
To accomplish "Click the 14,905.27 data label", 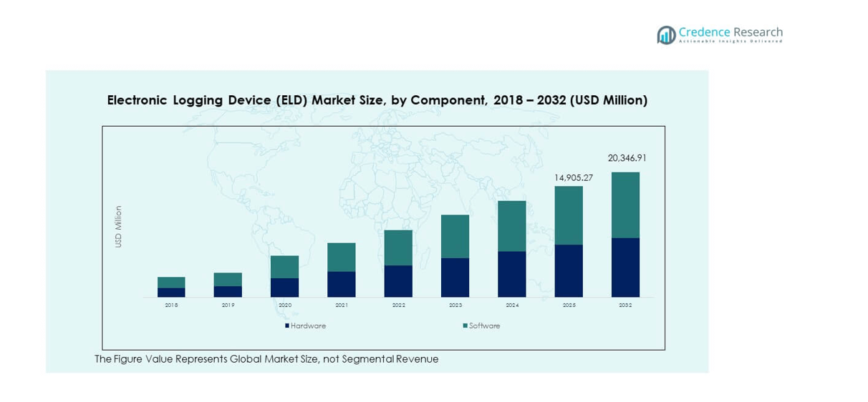I will click(x=573, y=177).
